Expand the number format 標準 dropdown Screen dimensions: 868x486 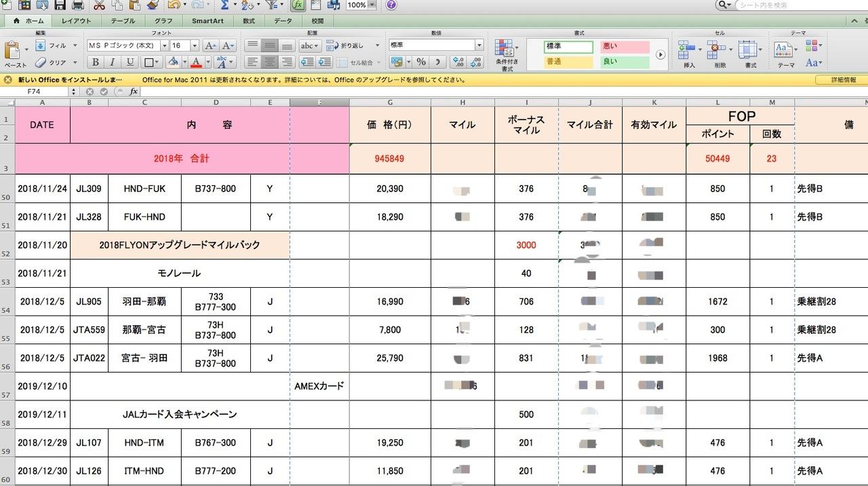(479, 45)
